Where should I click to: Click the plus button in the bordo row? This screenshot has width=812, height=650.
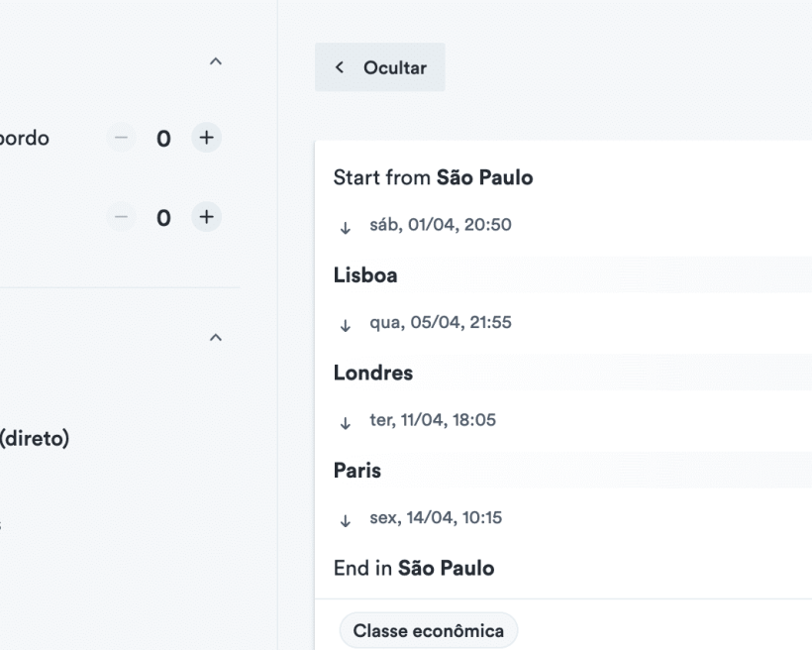[206, 138]
